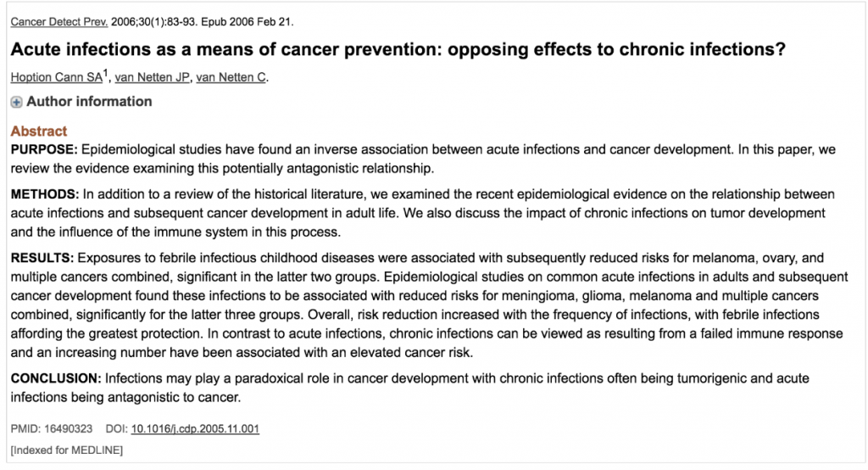Open the Cancer Detect Prev. journal link
Screen dimensions: 868x470
[59, 22]
